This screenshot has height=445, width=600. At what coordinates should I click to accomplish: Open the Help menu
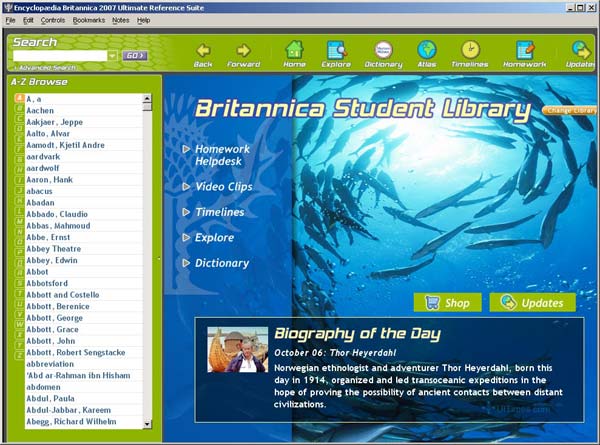[x=143, y=20]
